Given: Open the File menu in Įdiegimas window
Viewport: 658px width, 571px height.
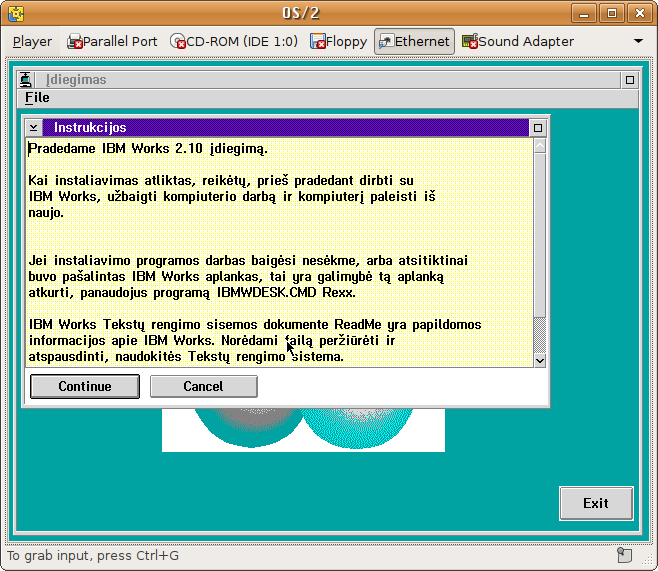Looking at the screenshot, I should [37, 97].
